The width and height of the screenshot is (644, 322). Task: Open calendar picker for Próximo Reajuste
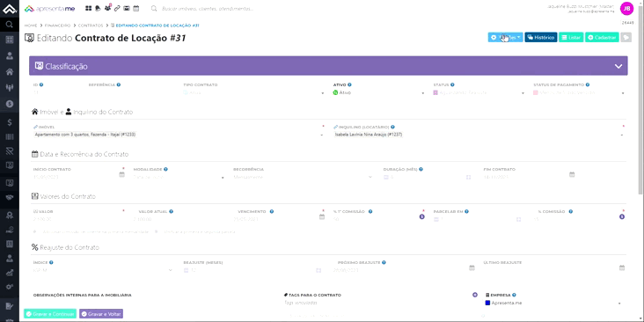pos(472,267)
